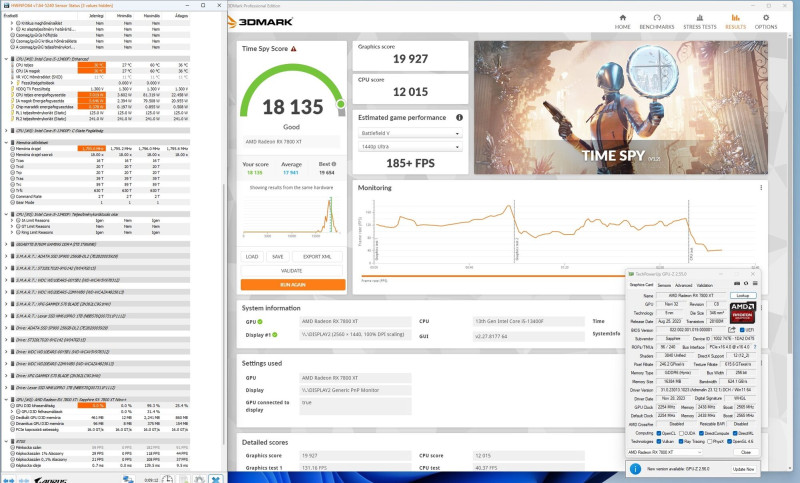Image resolution: width=800 pixels, height=483 pixels.
Task: Toggle the OpenGL 4.6 checkbox in GPU-Z
Action: tap(730, 441)
